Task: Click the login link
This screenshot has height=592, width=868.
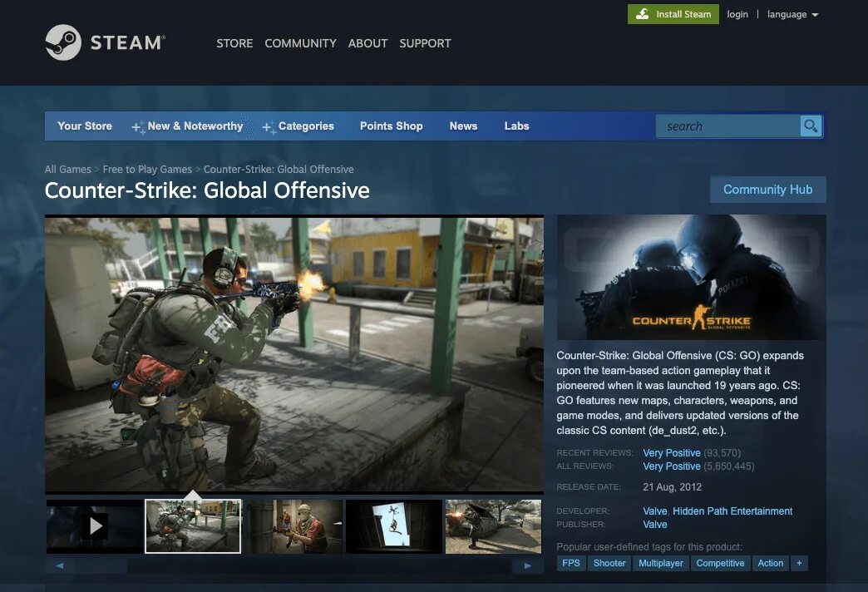Action: 737,14
